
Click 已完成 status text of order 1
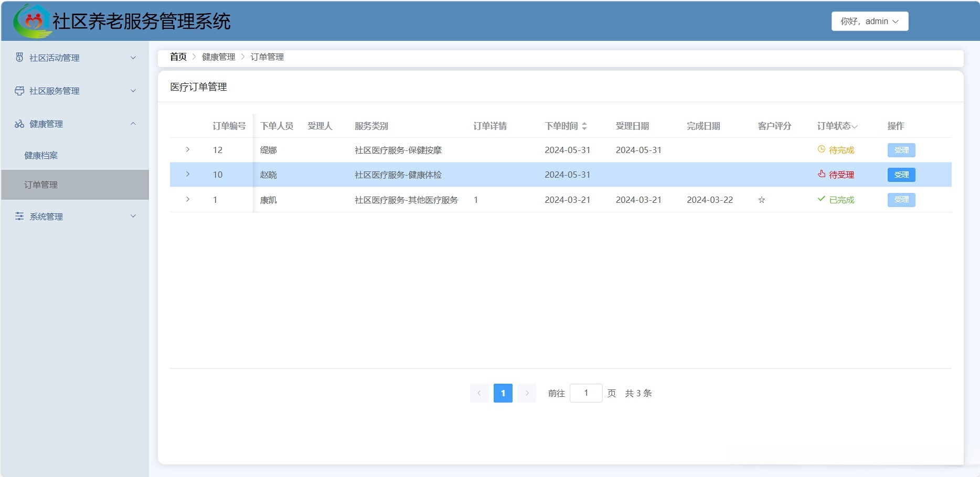(x=841, y=200)
